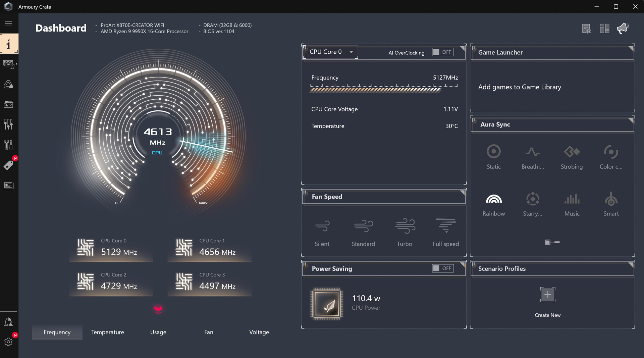Switch to the Voltage tab

pyautogui.click(x=259, y=332)
